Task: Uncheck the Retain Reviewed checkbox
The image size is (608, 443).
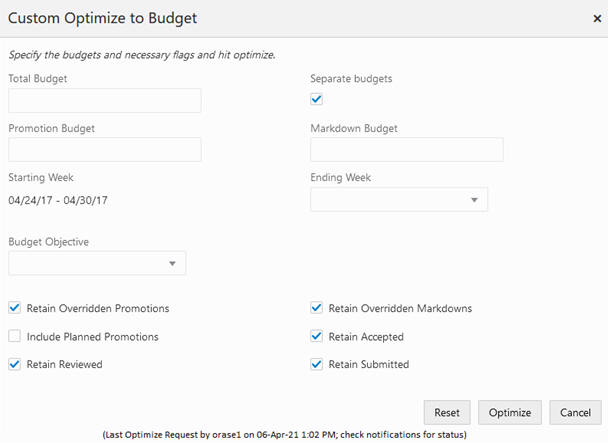Action: coord(14,364)
